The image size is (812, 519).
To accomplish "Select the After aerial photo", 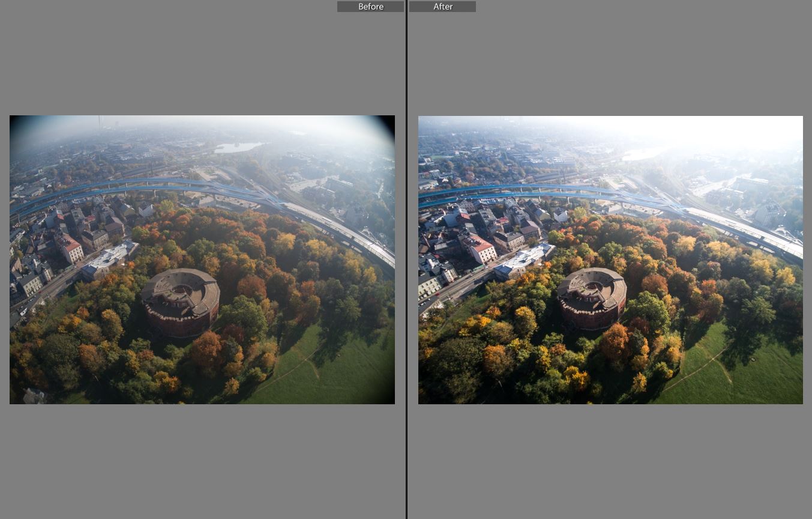I will tap(610, 259).
